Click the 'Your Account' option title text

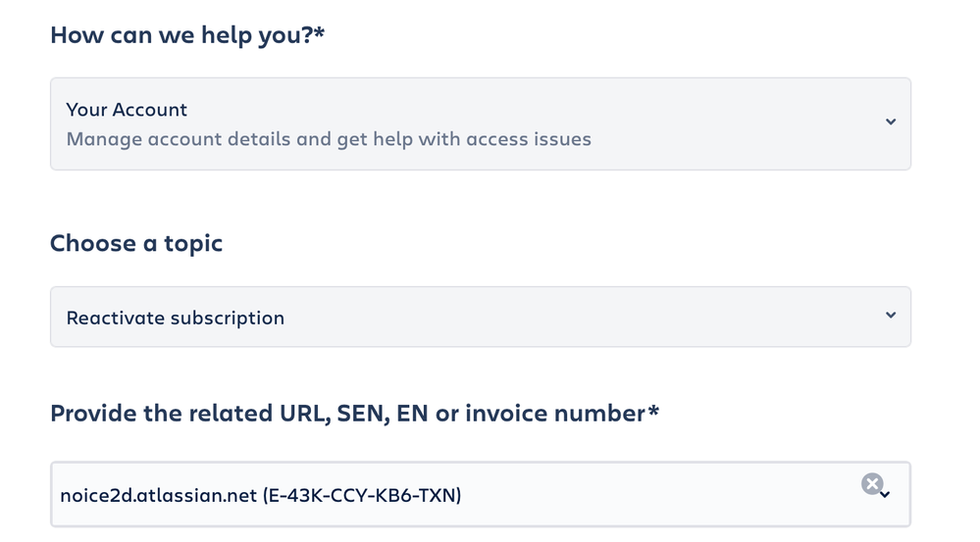pos(127,110)
